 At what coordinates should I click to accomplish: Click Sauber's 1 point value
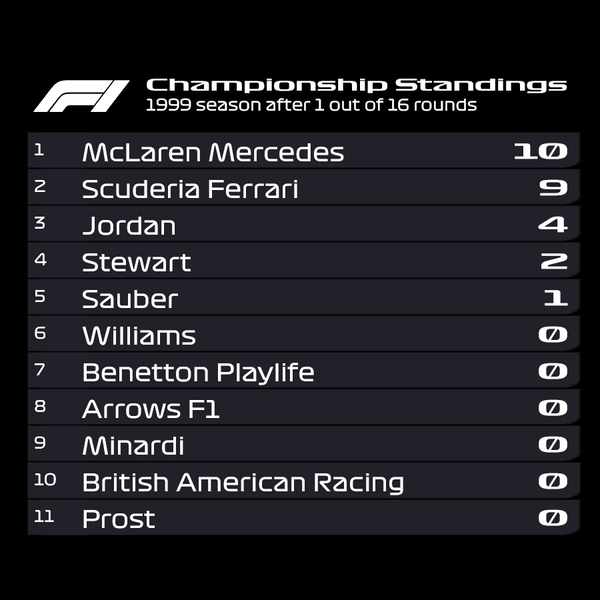(x=555, y=299)
